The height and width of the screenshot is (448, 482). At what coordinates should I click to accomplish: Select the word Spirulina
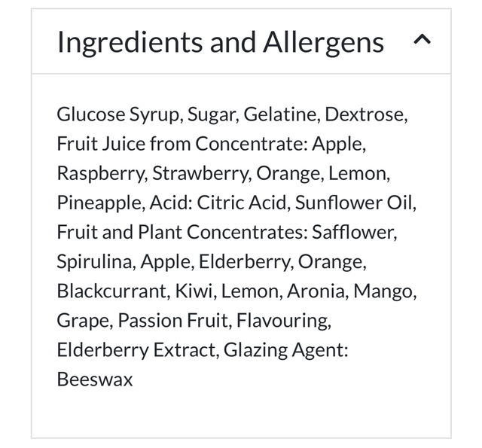(x=94, y=262)
